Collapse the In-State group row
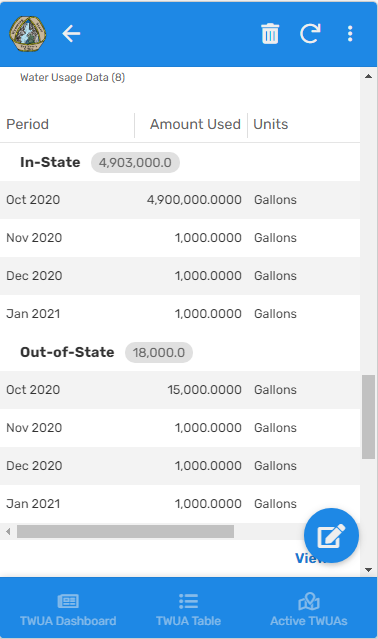 point(180,162)
